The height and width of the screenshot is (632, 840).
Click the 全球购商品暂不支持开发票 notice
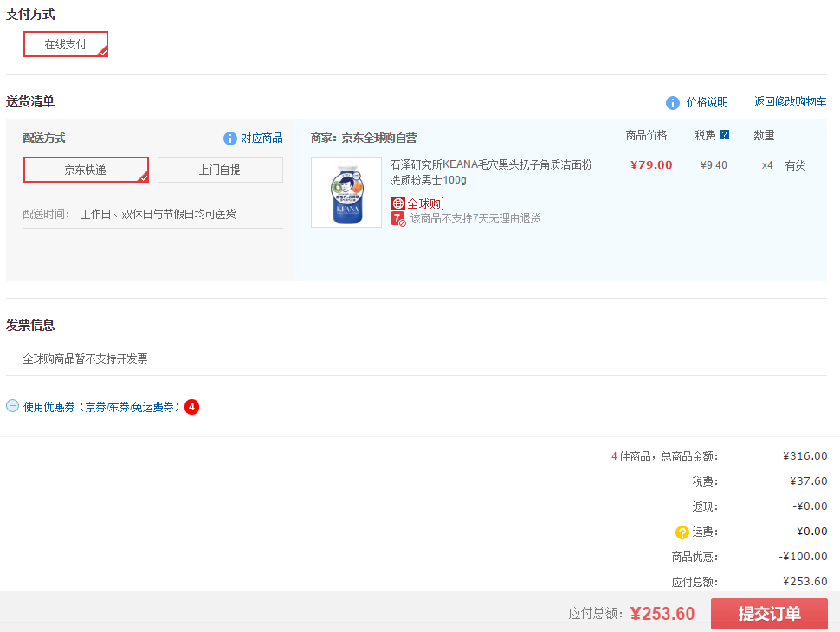click(x=85, y=358)
